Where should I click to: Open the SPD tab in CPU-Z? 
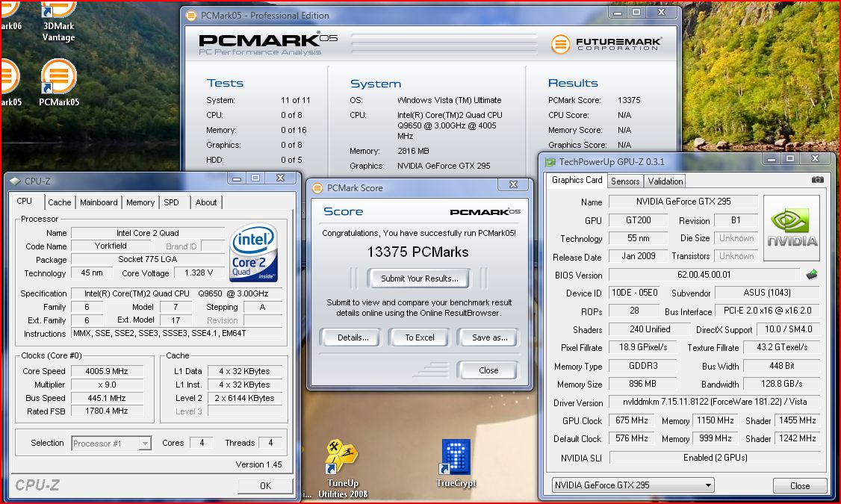tap(172, 202)
